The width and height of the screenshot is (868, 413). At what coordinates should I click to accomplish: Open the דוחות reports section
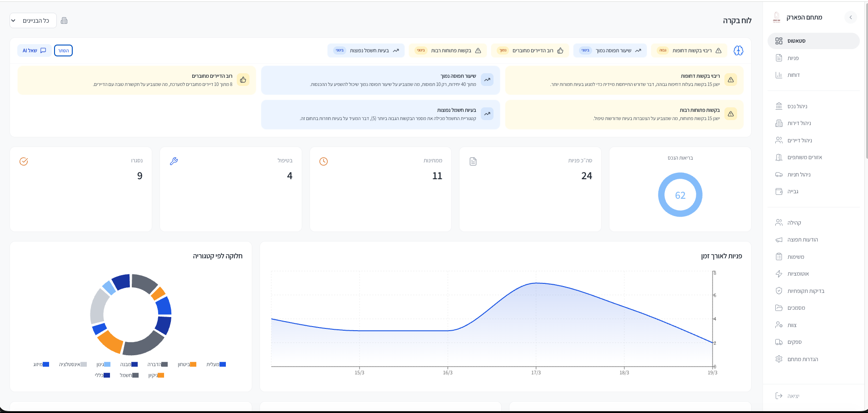(813, 75)
